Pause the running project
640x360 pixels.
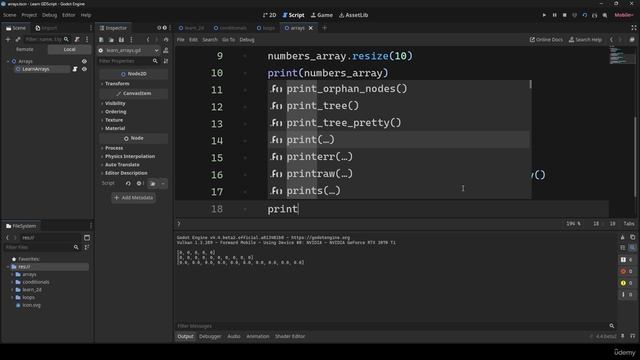tap(554, 15)
